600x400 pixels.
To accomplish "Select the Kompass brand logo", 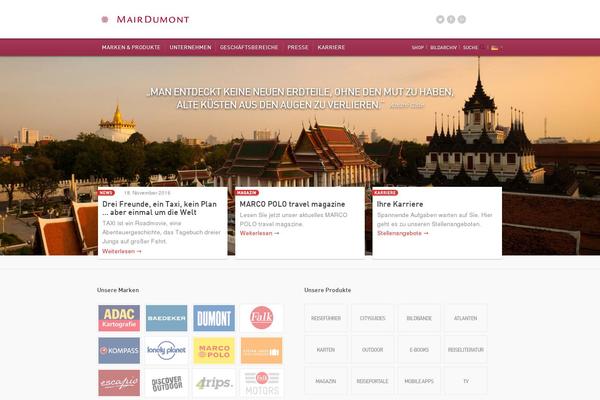I will [119, 351].
